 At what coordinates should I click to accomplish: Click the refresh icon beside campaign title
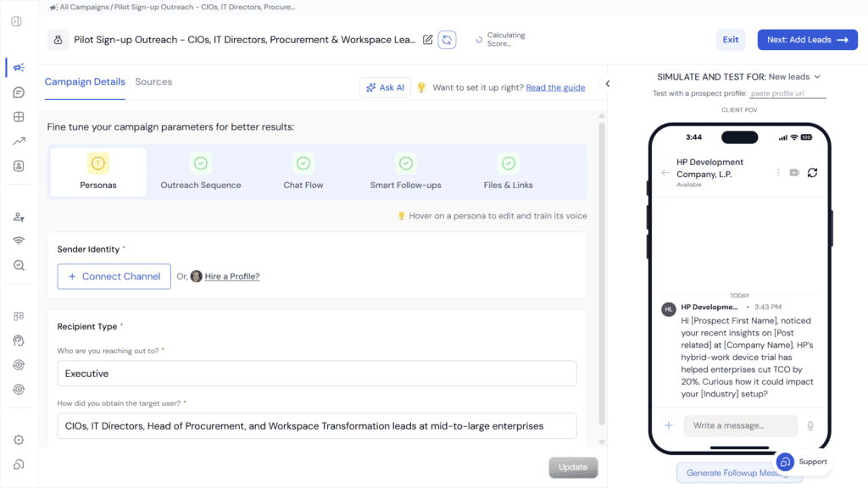pyautogui.click(x=448, y=40)
